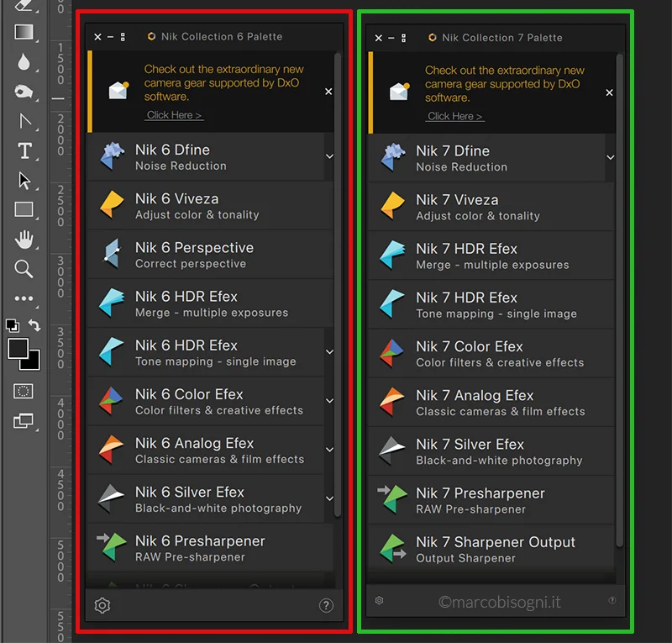This screenshot has height=643, width=672.
Task: Reset default foreground and background colors
Action: click(x=13, y=325)
